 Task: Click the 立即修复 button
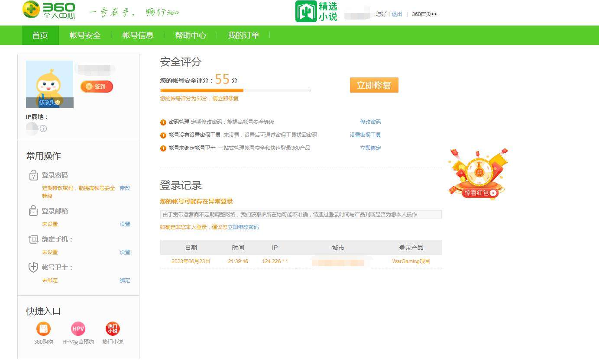point(373,85)
